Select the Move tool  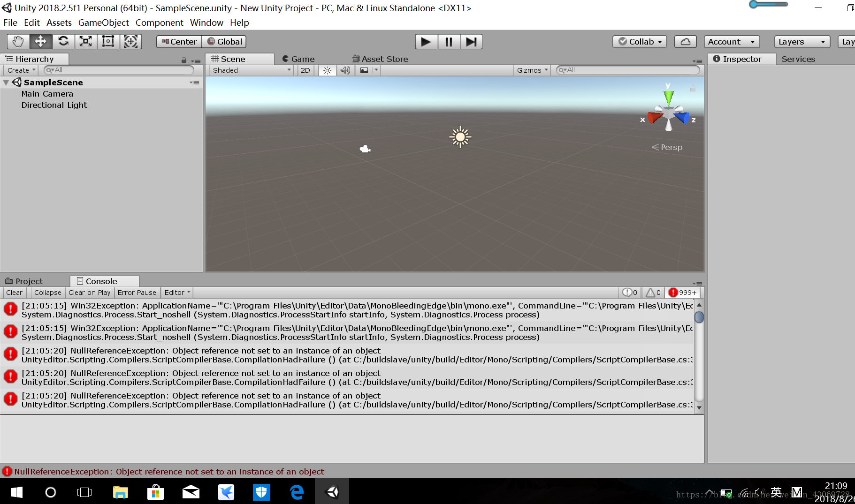click(41, 42)
